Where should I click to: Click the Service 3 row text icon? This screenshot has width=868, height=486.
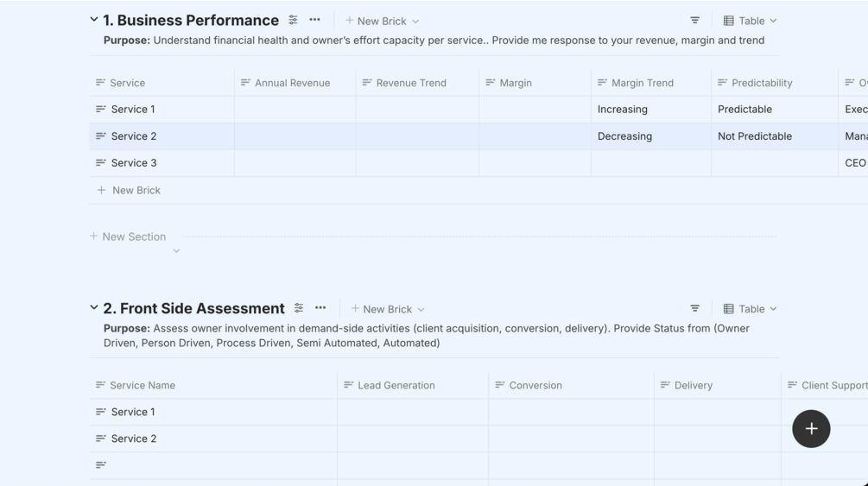pyautogui.click(x=101, y=162)
